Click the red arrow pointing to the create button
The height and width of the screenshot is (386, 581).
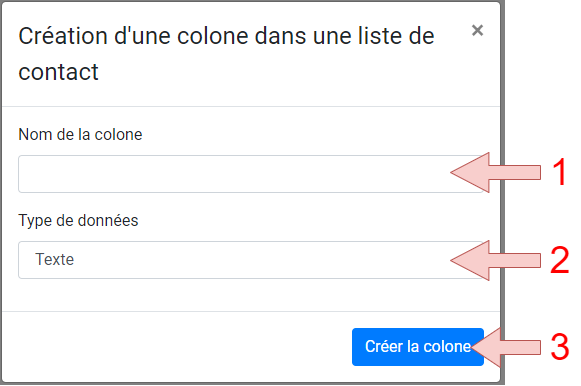506,347
